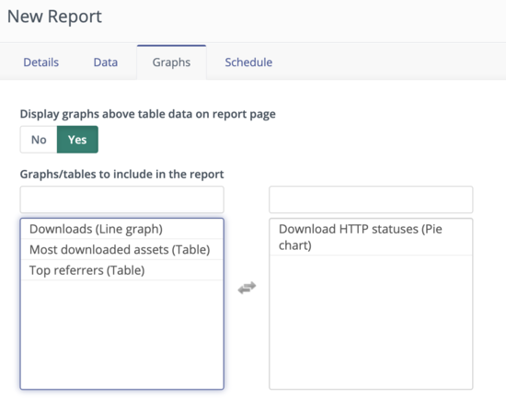Select Downloads (Line graph) item
The width and height of the screenshot is (506, 420).
tap(122, 229)
